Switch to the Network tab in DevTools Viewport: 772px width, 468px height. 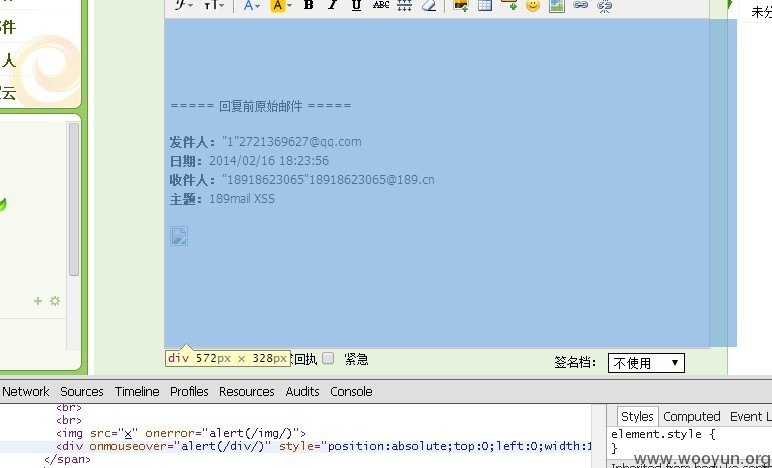coord(26,392)
